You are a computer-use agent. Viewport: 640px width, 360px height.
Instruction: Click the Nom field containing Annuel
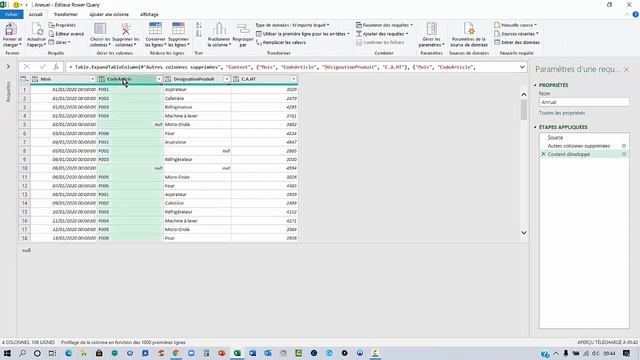(584, 102)
